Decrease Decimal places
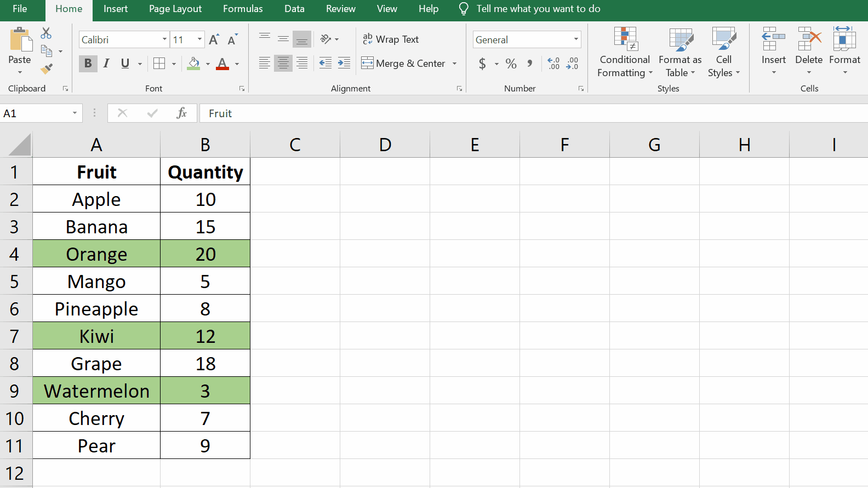This screenshot has height=488, width=868. click(573, 64)
